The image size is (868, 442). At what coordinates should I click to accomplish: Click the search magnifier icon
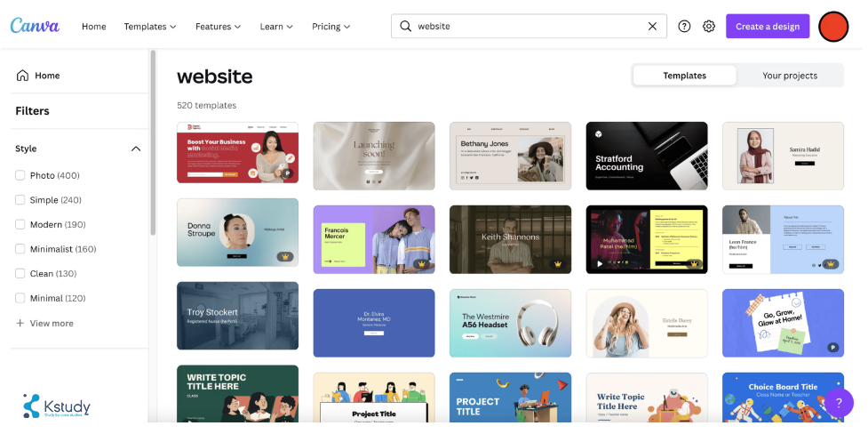click(x=406, y=27)
